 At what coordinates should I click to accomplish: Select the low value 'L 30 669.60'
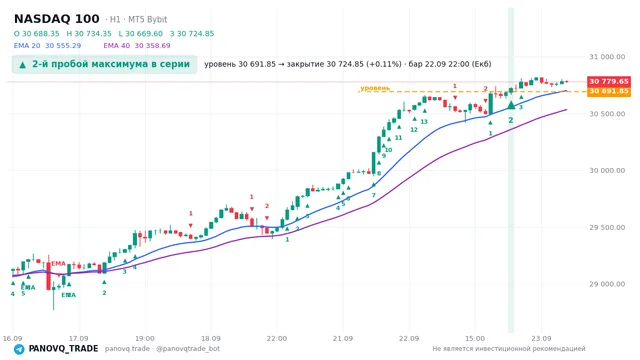[140, 33]
